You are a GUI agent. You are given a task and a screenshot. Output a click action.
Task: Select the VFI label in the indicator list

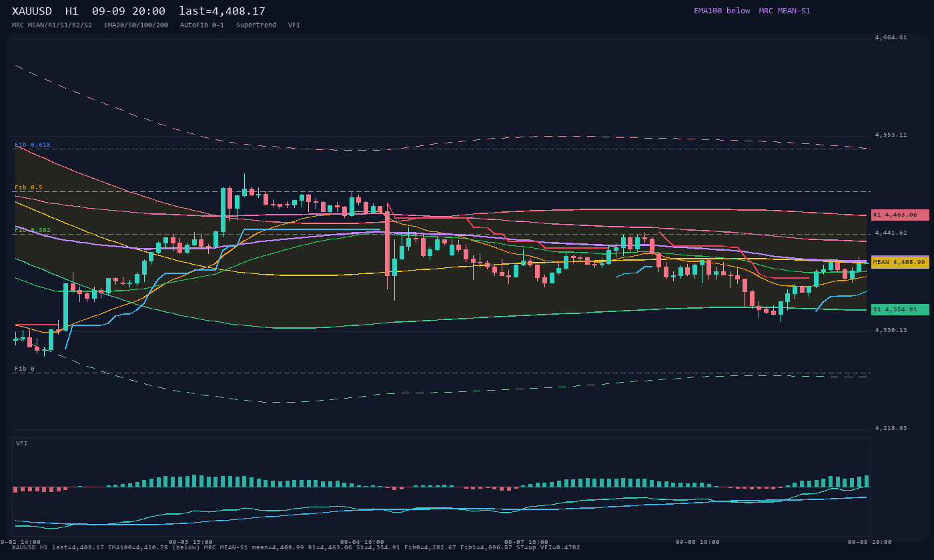pyautogui.click(x=294, y=25)
